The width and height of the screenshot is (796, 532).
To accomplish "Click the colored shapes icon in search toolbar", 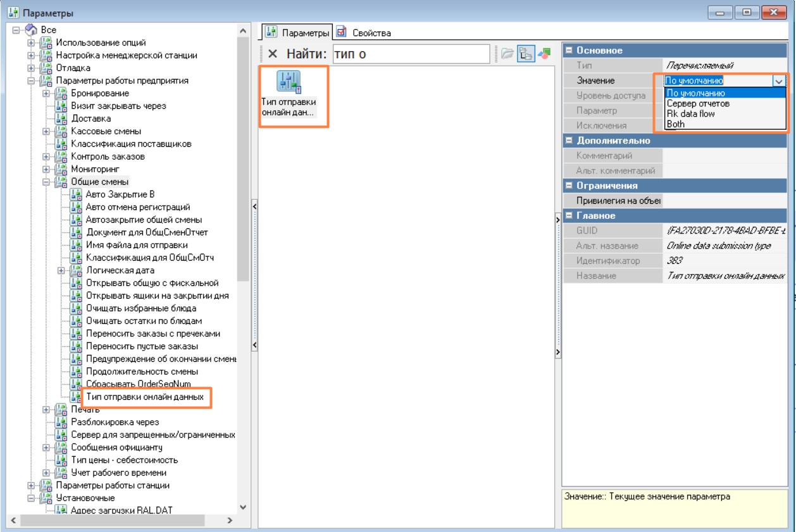I will click(544, 54).
